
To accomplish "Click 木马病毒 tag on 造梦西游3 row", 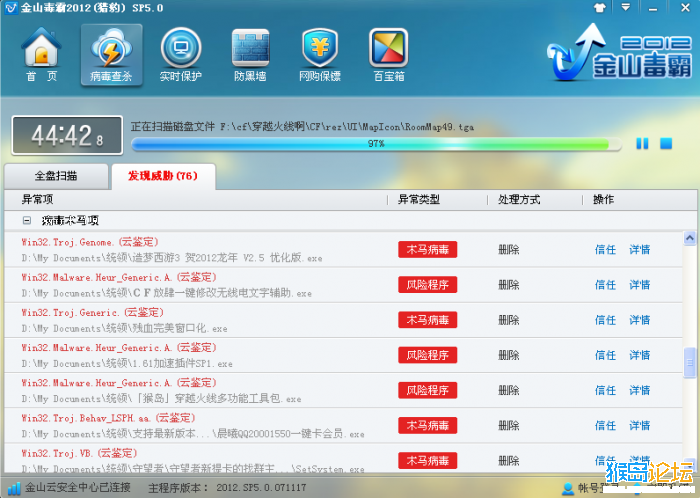I will click(x=428, y=249).
